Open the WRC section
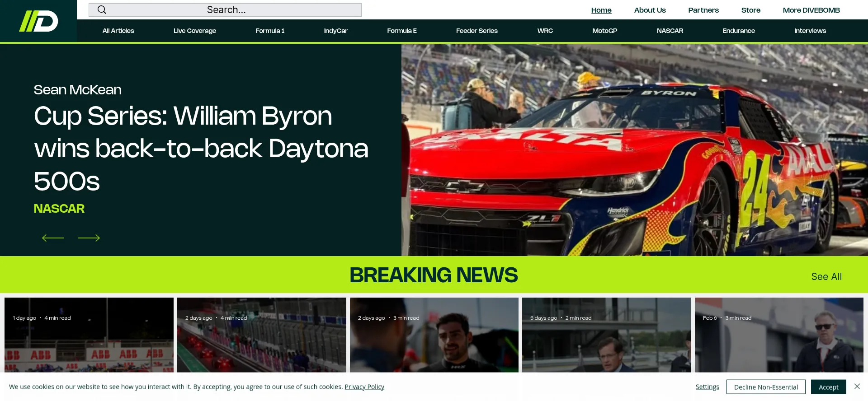The image size is (868, 401). tap(545, 31)
